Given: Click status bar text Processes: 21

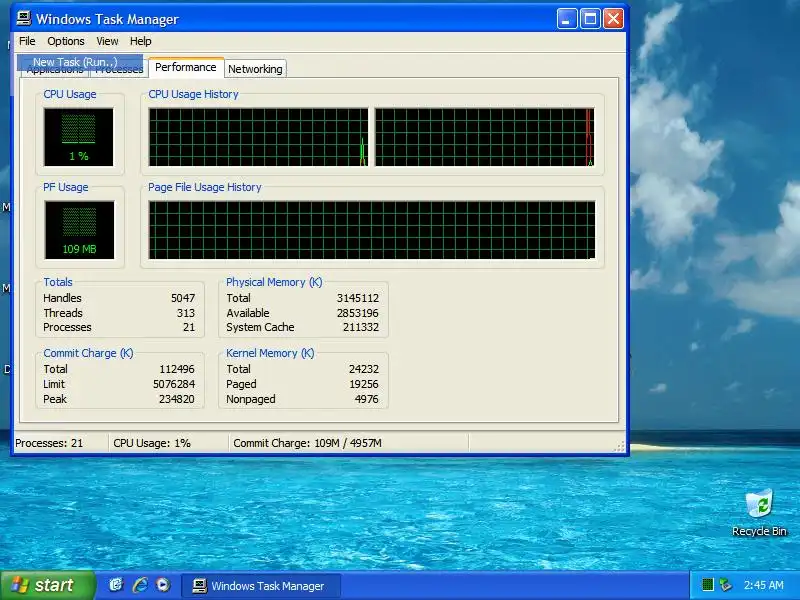Looking at the screenshot, I should pyautogui.click(x=49, y=443).
